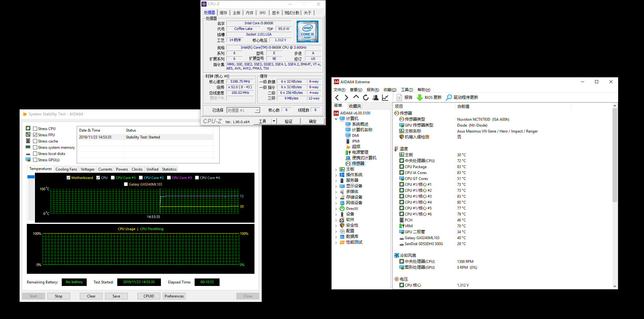Click the refresh icon in AIDA64 toolbar
Screen dimensions: 644x319
tap(366, 97)
